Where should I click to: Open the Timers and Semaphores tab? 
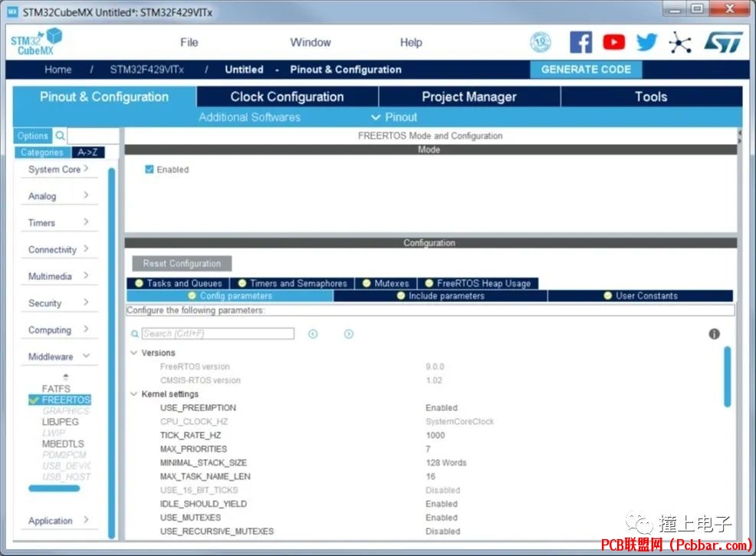coord(293,283)
